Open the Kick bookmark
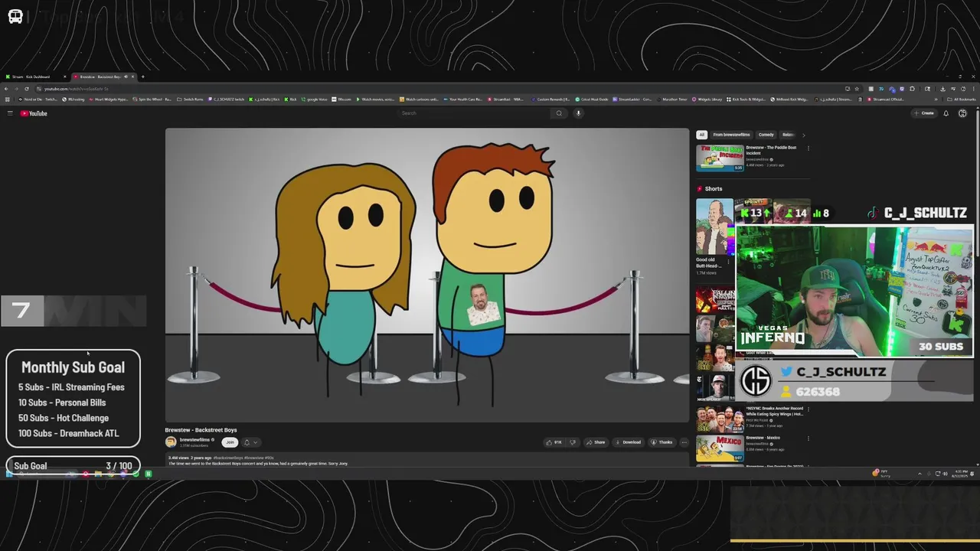Image resolution: width=980 pixels, height=551 pixels. (x=290, y=99)
